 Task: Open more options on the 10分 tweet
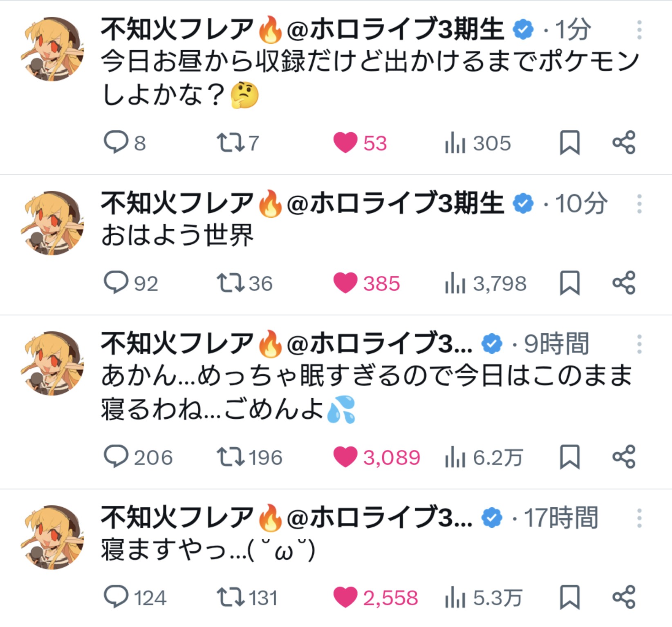point(639,204)
